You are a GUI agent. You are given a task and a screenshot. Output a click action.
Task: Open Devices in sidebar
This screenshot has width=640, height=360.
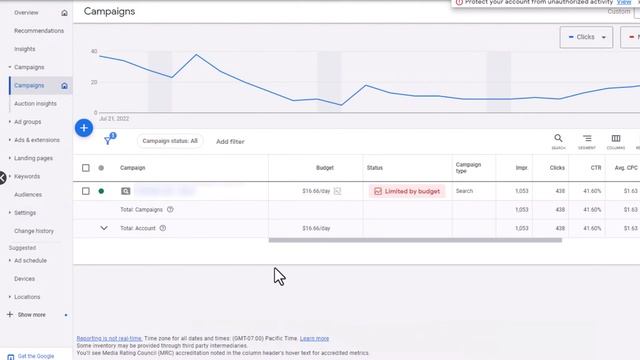tap(24, 279)
